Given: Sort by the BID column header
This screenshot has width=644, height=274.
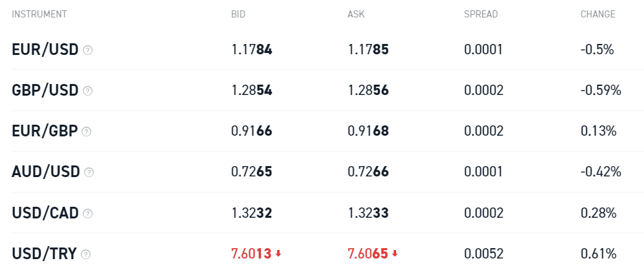Looking at the screenshot, I should tap(238, 14).
